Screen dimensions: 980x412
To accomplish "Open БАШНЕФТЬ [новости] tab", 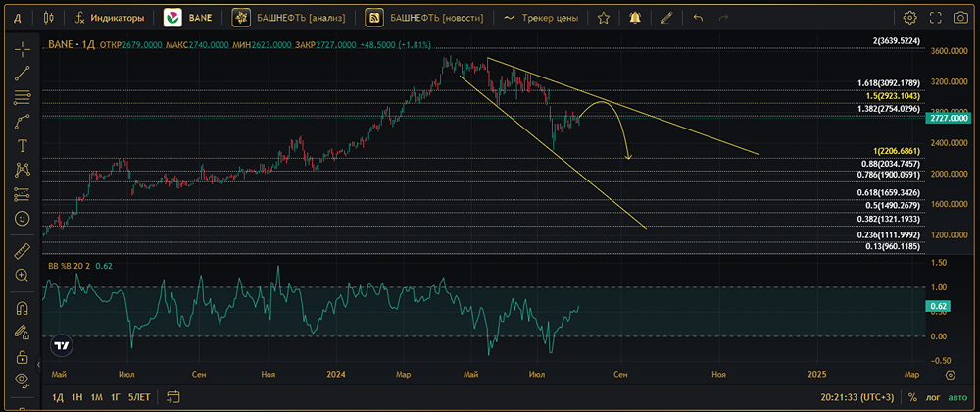I will 423,18.
